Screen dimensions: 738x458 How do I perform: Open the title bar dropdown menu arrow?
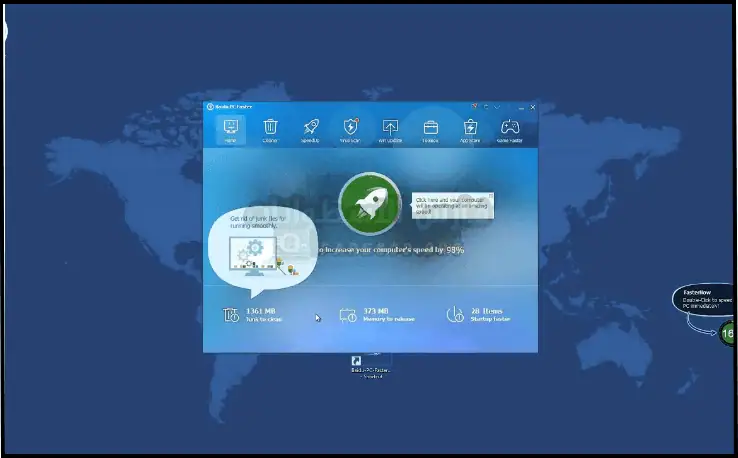(498, 107)
